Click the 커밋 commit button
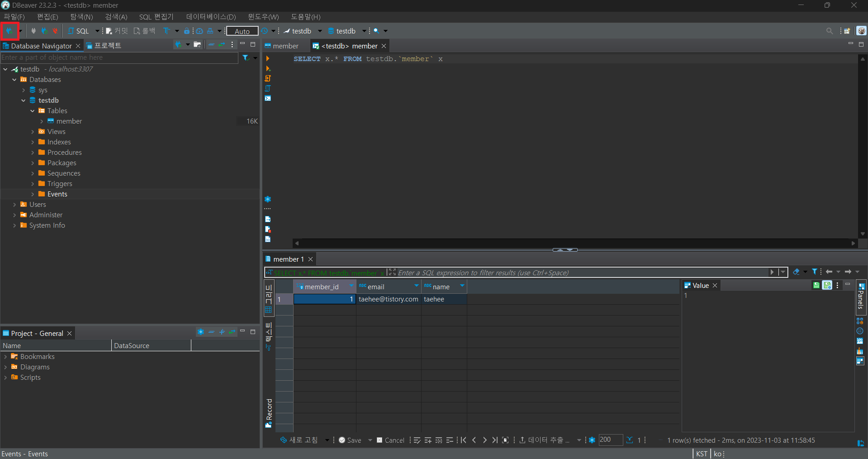Viewport: 868px width, 459px height. [117, 31]
